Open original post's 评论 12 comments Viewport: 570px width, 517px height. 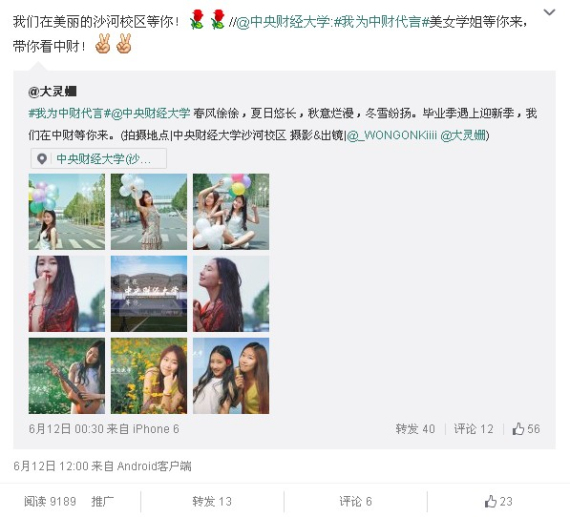[x=474, y=429]
